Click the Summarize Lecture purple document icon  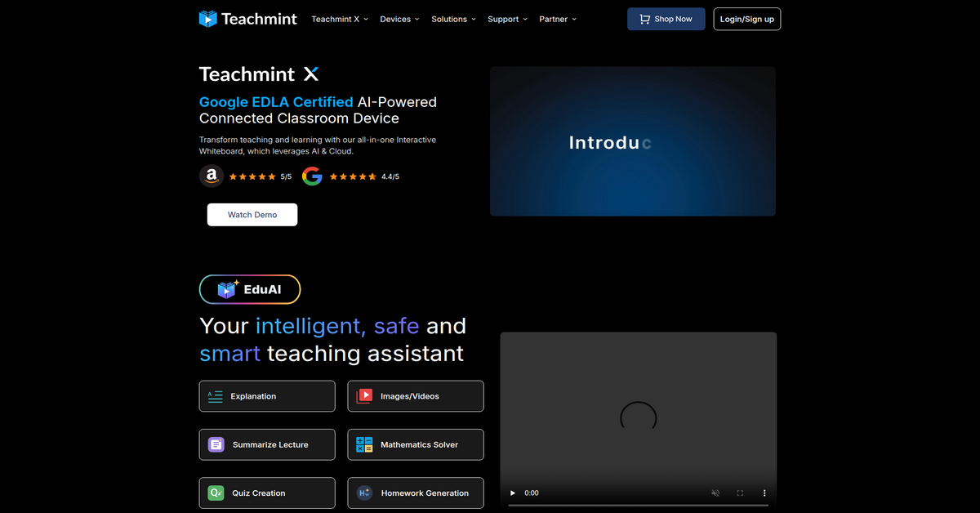coord(216,444)
